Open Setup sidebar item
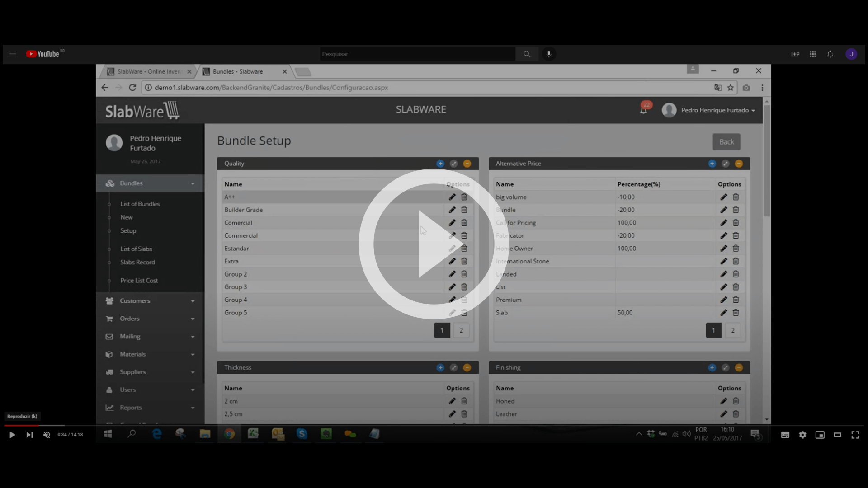 [128, 231]
